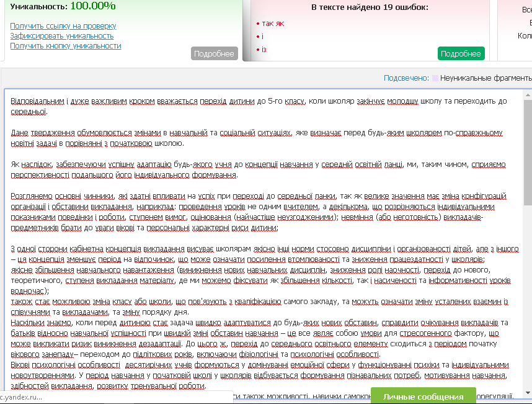
Task: Select the 'із' error entry
Action: (x=264, y=50)
